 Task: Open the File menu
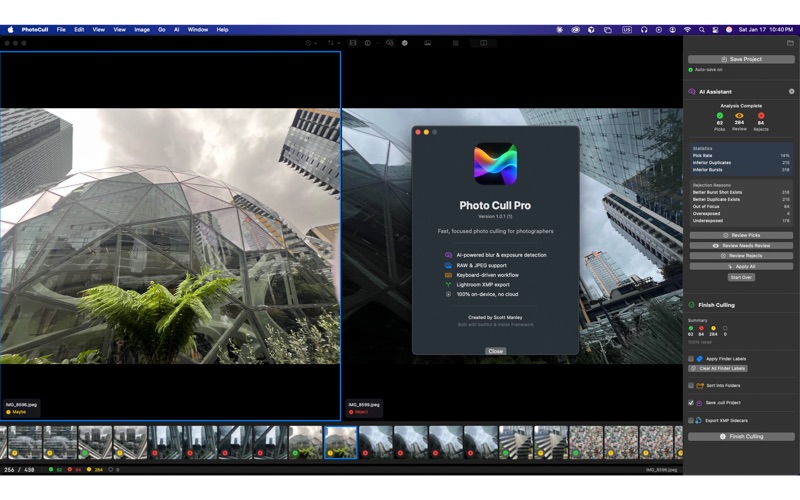(x=61, y=30)
